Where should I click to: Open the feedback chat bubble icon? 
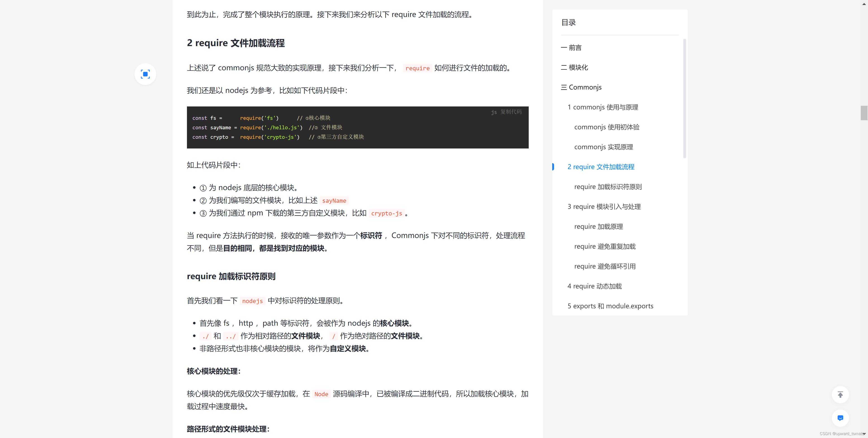pyautogui.click(x=840, y=418)
